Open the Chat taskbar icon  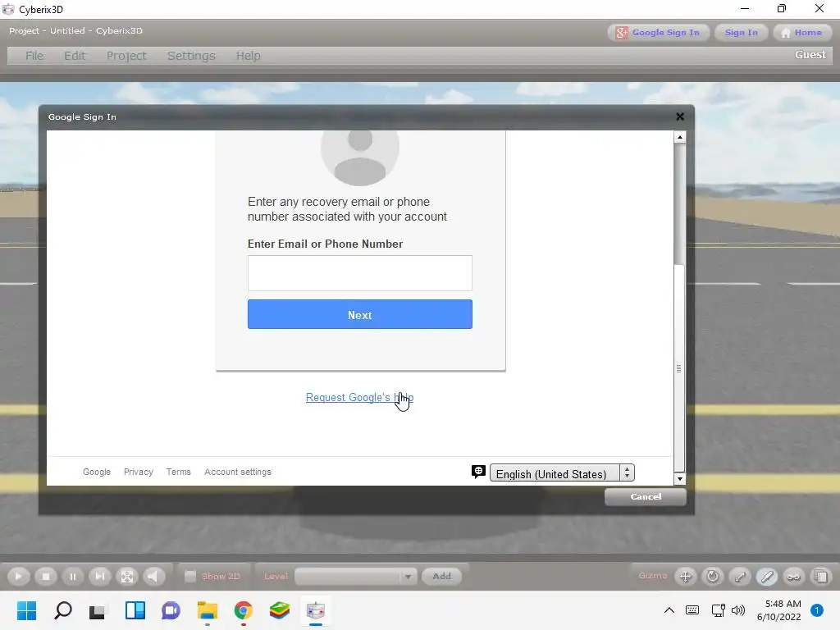(171, 610)
